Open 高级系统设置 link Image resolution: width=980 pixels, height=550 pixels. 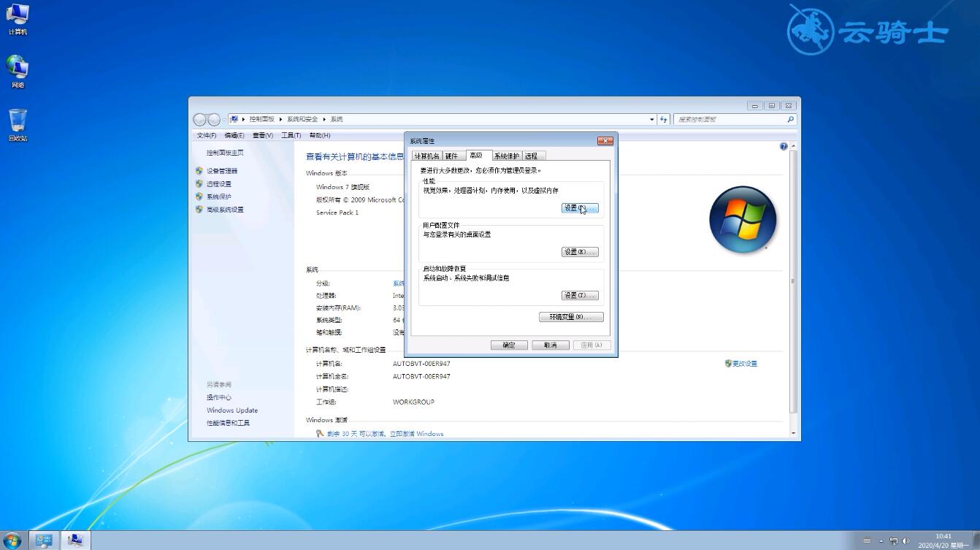point(225,210)
